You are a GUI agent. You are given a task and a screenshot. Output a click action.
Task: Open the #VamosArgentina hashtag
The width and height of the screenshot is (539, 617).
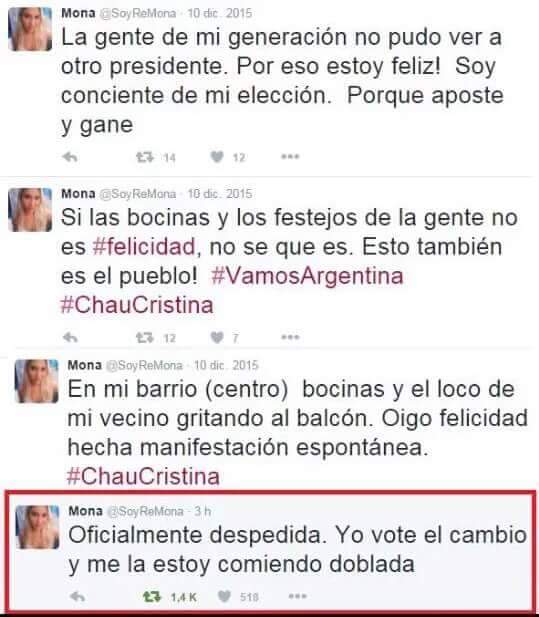point(307,276)
